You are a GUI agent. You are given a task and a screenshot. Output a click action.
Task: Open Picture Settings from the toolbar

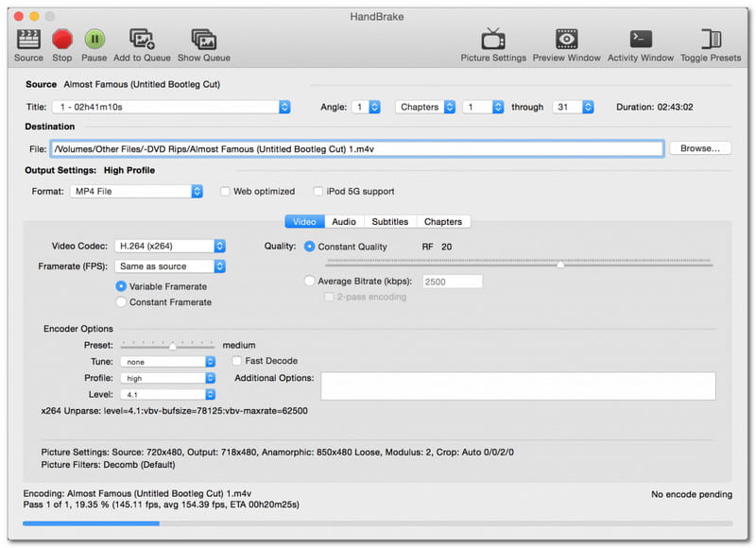(493, 39)
